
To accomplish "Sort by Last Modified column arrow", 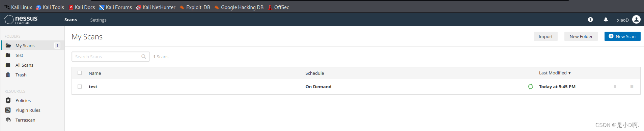I will (569, 73).
